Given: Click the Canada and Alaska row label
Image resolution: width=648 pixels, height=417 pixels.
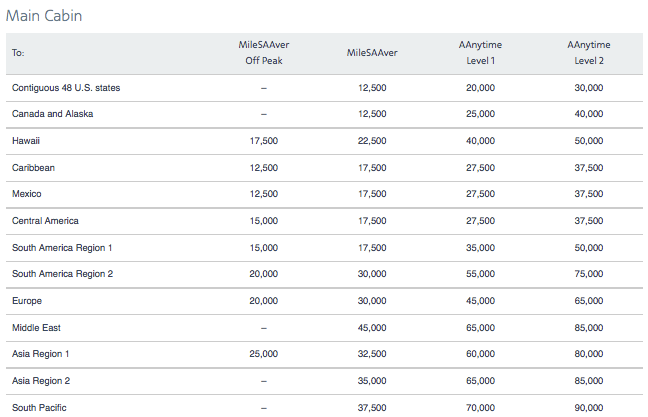Looking at the screenshot, I should coord(52,114).
